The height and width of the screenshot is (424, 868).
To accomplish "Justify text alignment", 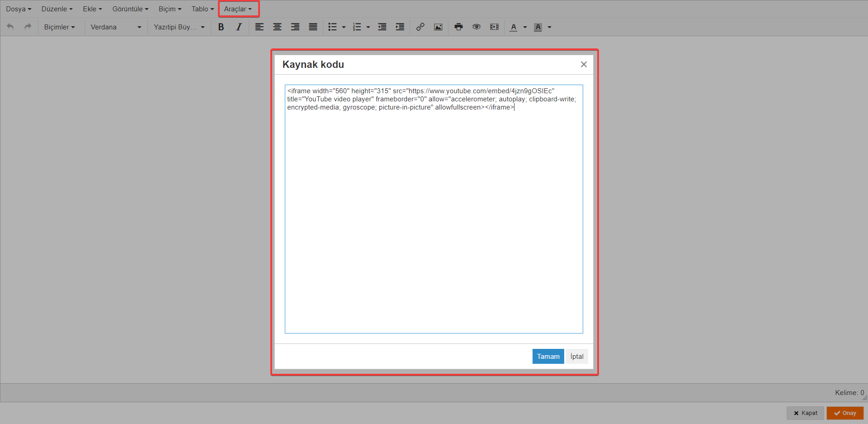I will [x=313, y=27].
